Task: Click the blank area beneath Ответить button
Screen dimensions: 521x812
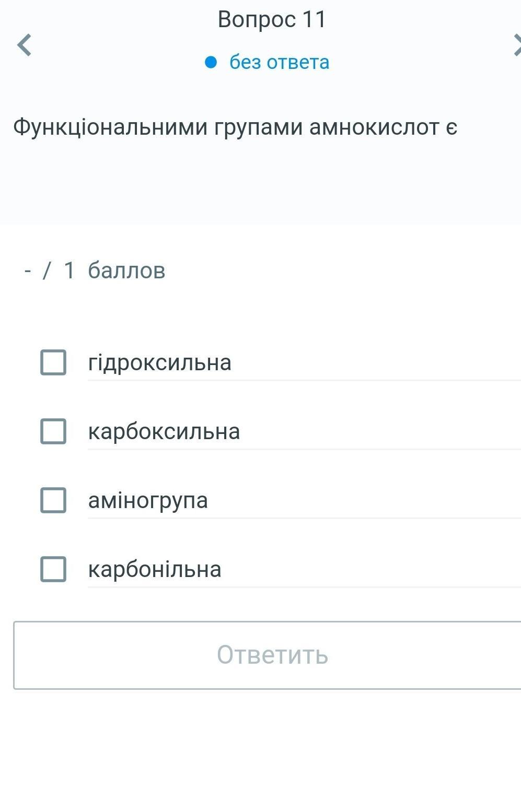Action: coord(260,752)
